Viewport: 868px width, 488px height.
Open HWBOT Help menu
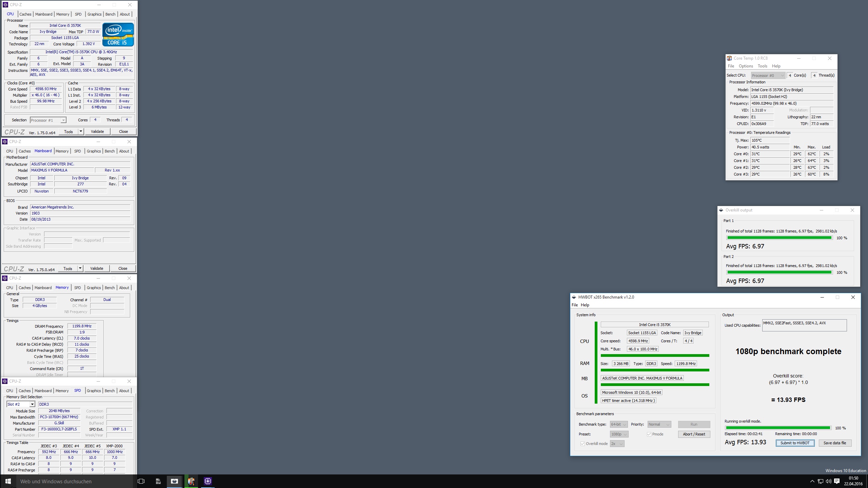(x=585, y=305)
